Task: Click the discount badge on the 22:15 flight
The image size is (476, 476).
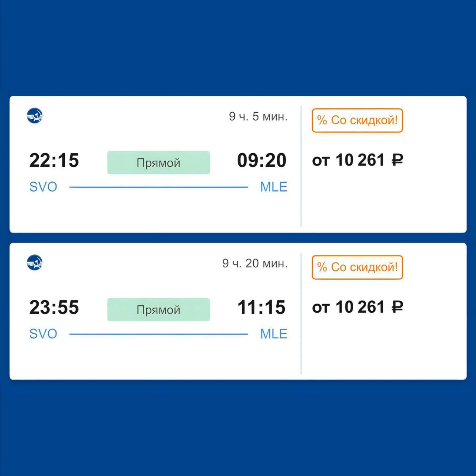Action: click(x=357, y=120)
